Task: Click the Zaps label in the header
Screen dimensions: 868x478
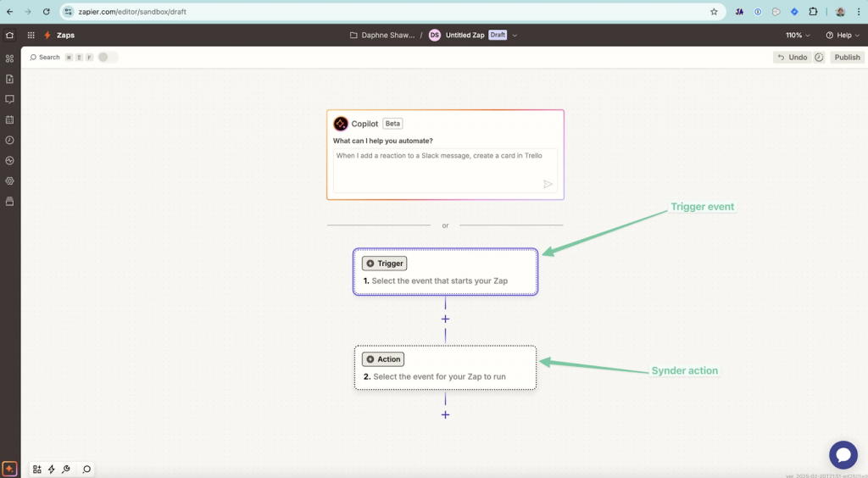Action: point(65,35)
